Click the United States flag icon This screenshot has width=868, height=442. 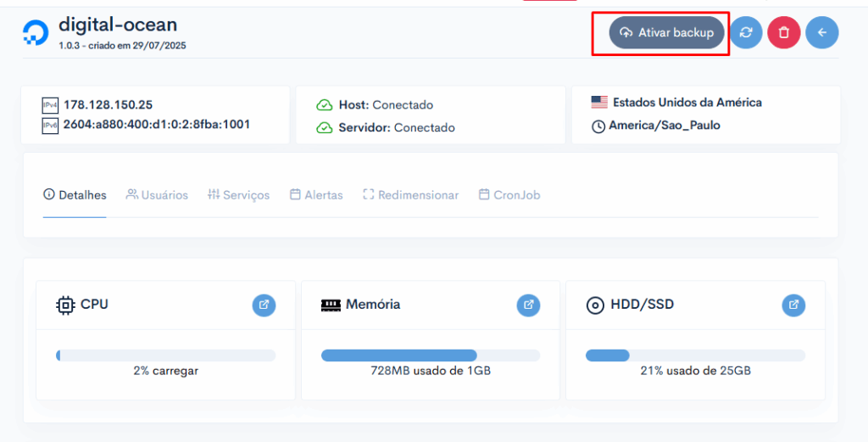click(599, 103)
